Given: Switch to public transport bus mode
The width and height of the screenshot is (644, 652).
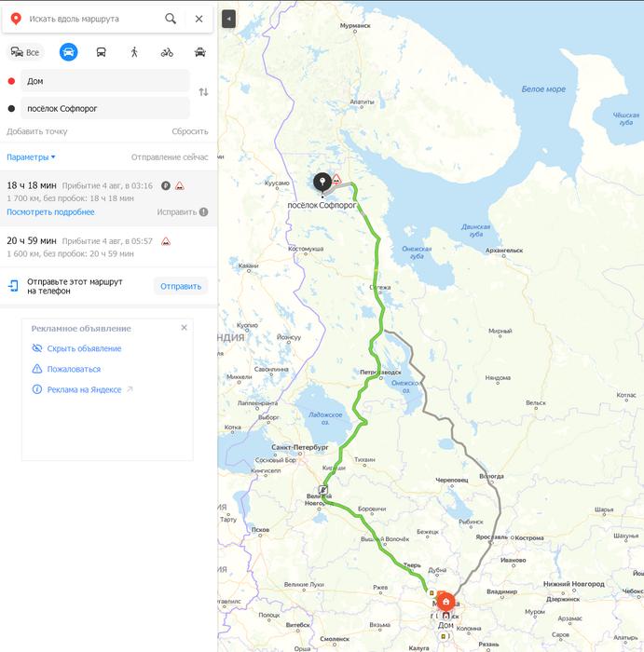Looking at the screenshot, I should point(101,52).
